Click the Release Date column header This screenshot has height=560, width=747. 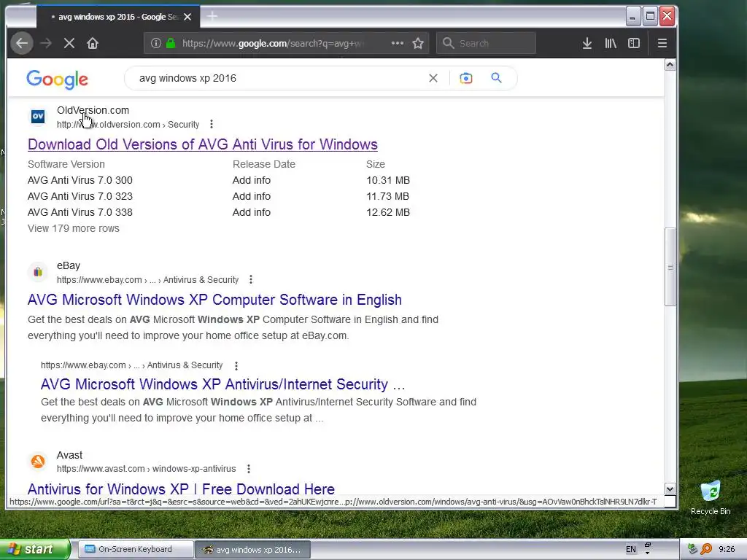click(x=264, y=164)
